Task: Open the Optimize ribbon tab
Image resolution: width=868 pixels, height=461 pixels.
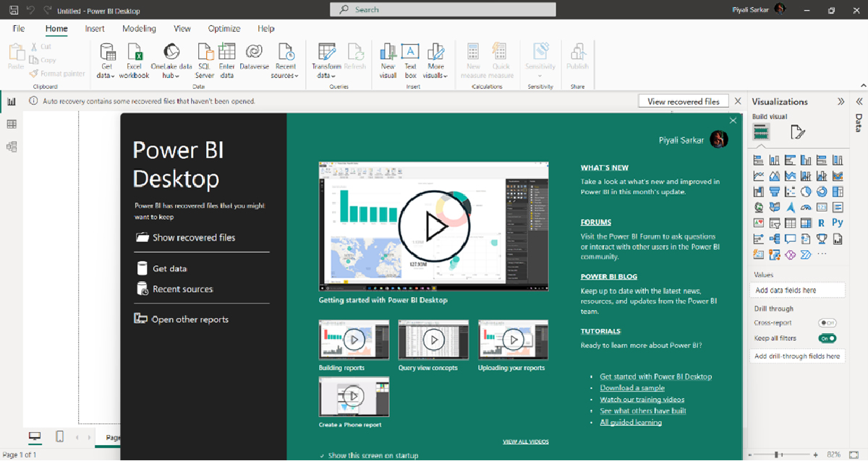Action: [224, 29]
